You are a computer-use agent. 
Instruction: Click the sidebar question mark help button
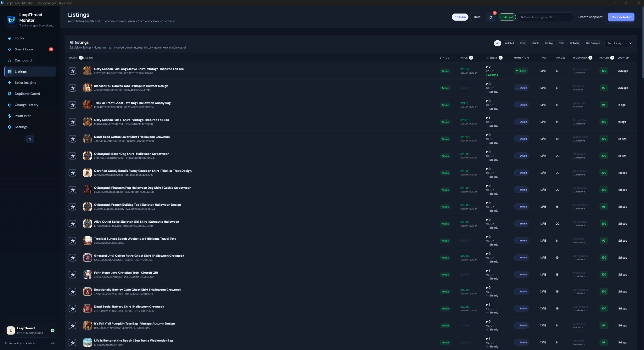(30, 139)
